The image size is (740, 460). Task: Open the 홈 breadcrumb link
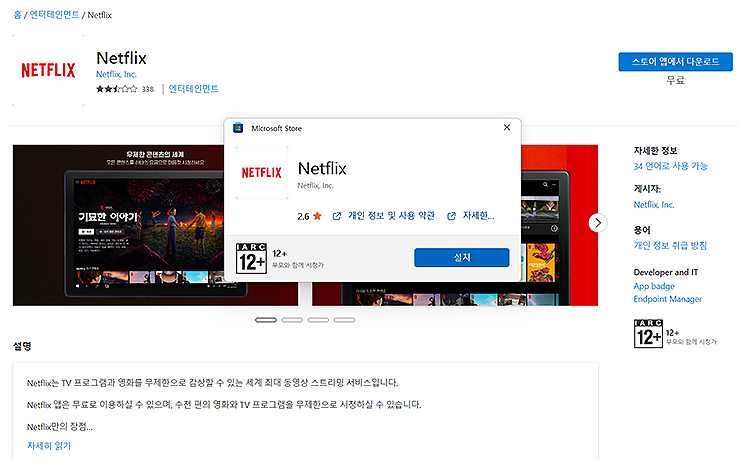(x=17, y=15)
